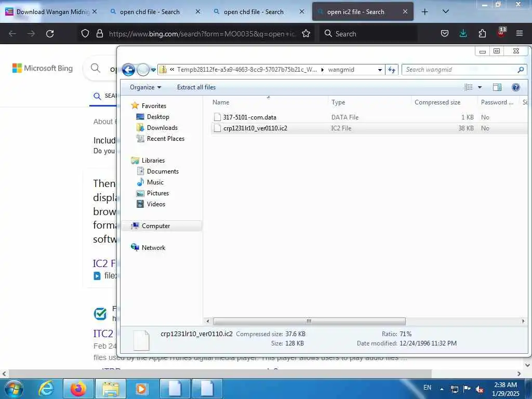Click the Search wangmid input field

coord(460,70)
